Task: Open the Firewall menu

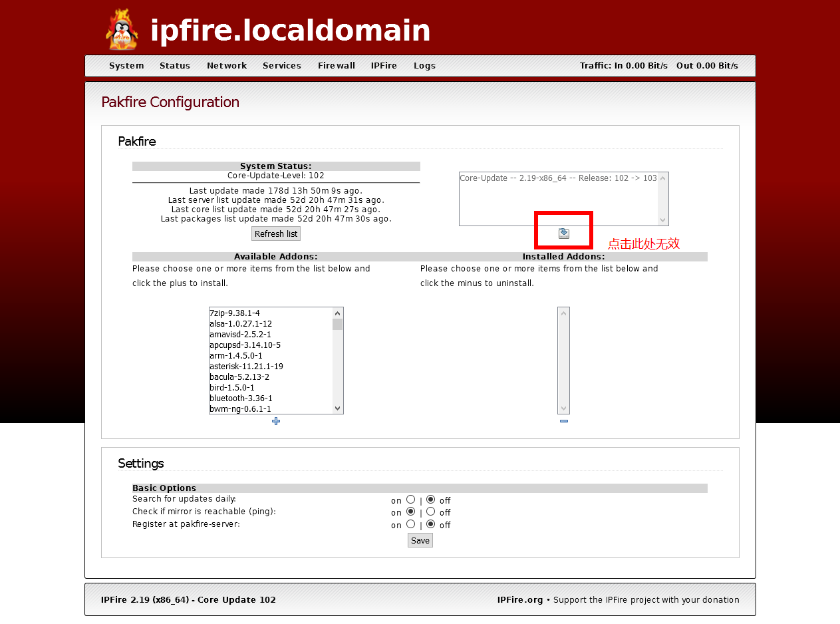Action: [x=337, y=66]
